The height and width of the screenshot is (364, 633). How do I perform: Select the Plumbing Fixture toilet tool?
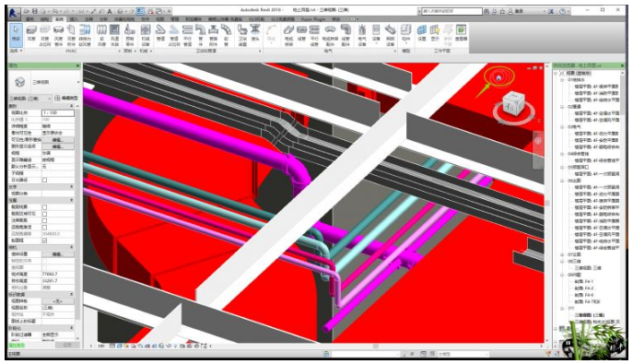point(242,34)
